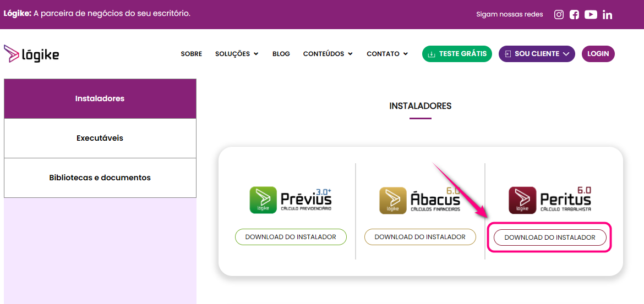Image resolution: width=644 pixels, height=304 pixels.
Task: Click the Peritus 6.0 product logo
Action: tap(549, 201)
